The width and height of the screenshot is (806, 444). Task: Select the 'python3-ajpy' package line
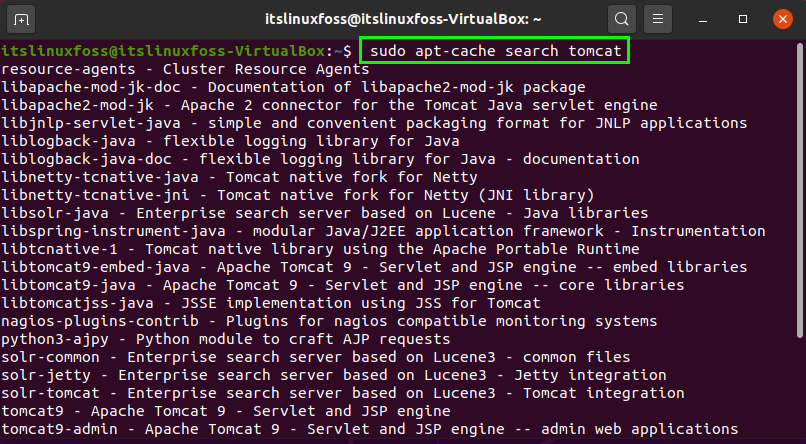coord(226,339)
